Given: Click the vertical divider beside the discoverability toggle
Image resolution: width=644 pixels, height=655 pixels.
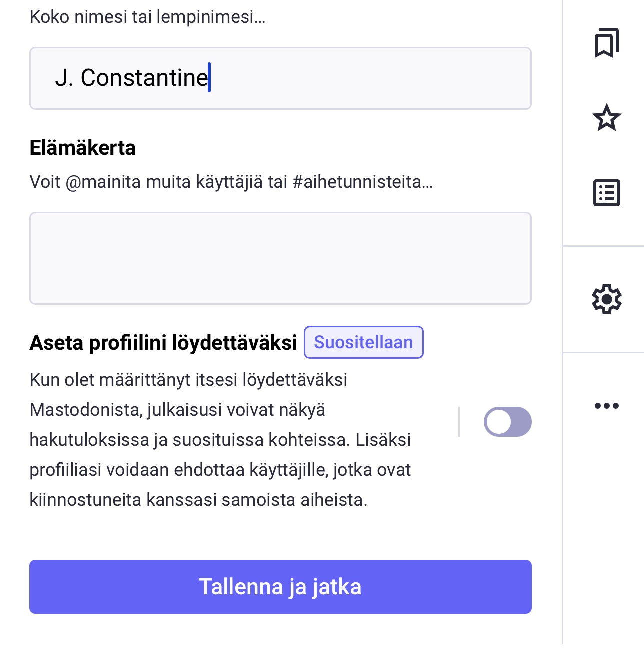Looking at the screenshot, I should coord(459,422).
